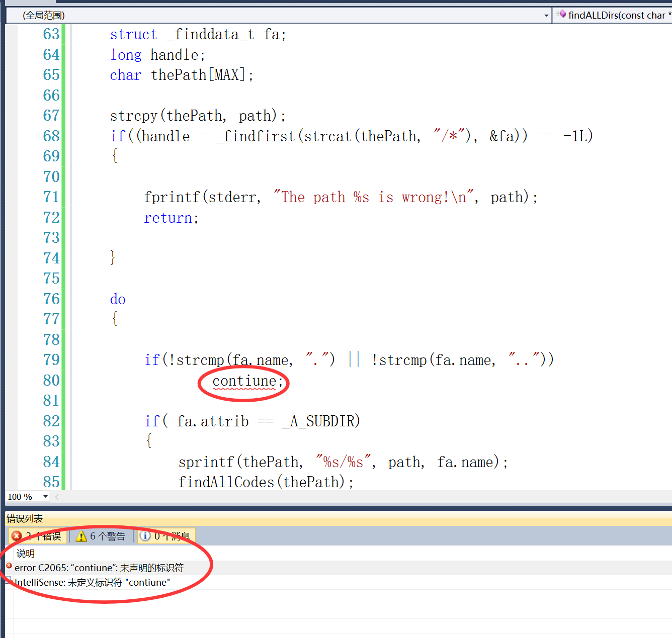Toggle the 2 个错误 errors filter
Screen dimensions: 672x638
tap(37, 536)
